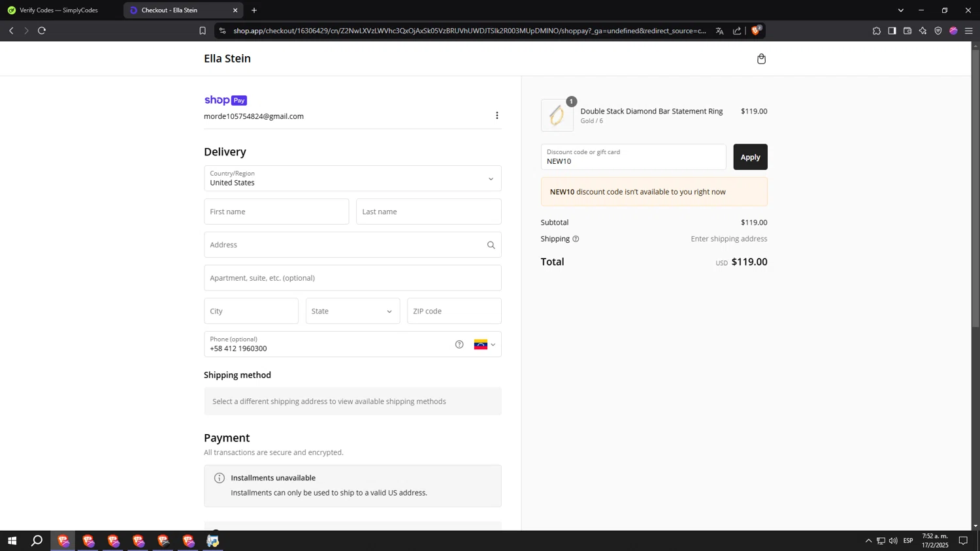Reload the checkout page
Screen dimensions: 980x551
42,31
